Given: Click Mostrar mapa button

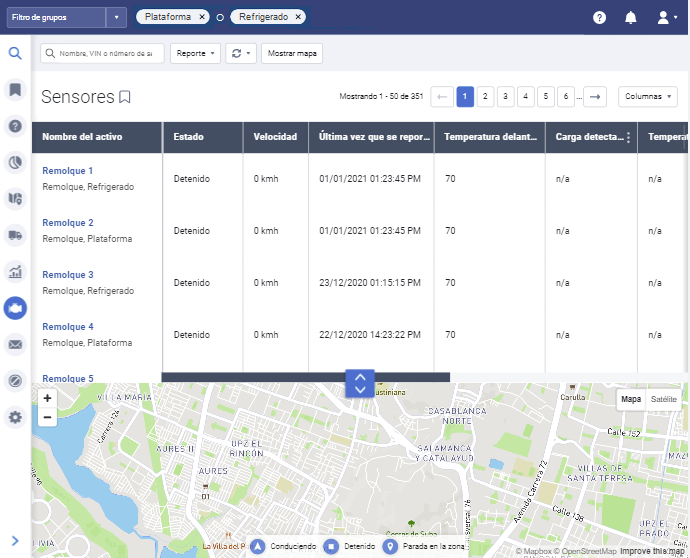Looking at the screenshot, I should (x=292, y=53).
